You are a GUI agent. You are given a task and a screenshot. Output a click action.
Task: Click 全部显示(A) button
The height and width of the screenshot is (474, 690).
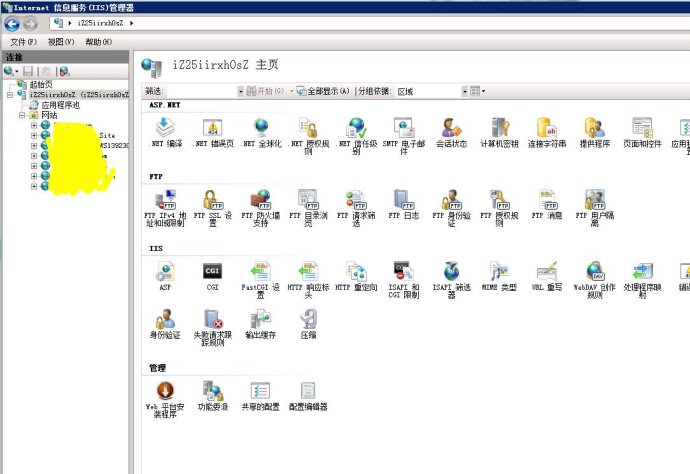click(323, 91)
